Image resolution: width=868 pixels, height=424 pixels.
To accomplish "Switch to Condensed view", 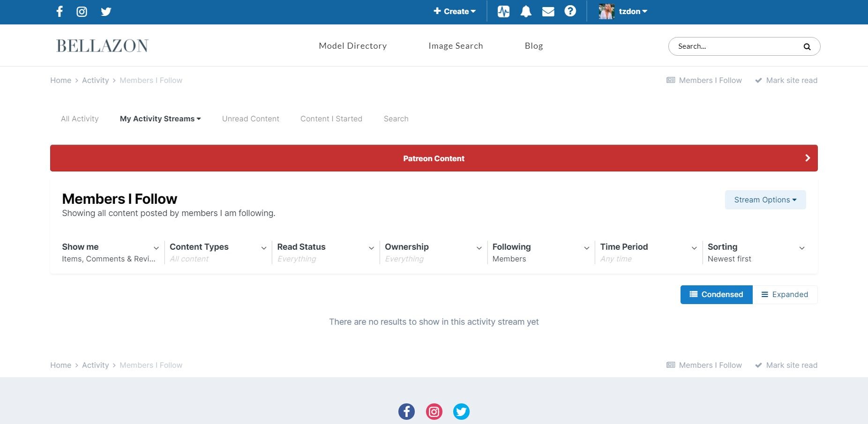I will [x=716, y=294].
